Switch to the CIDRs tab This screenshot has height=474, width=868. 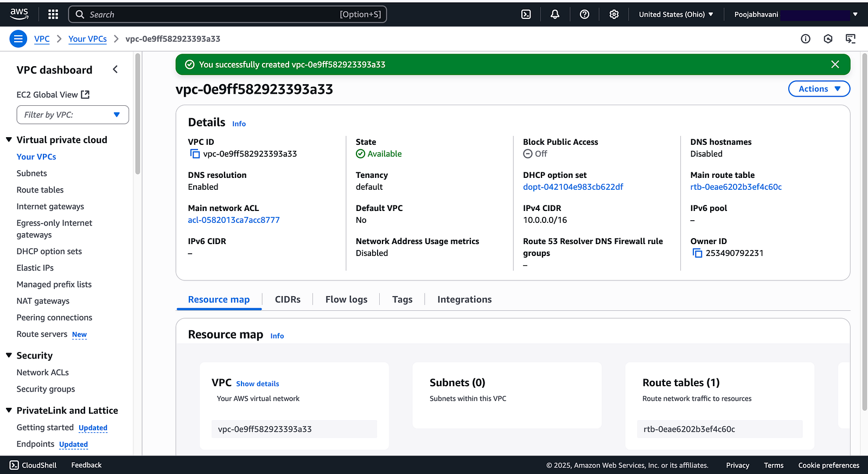pyautogui.click(x=288, y=299)
